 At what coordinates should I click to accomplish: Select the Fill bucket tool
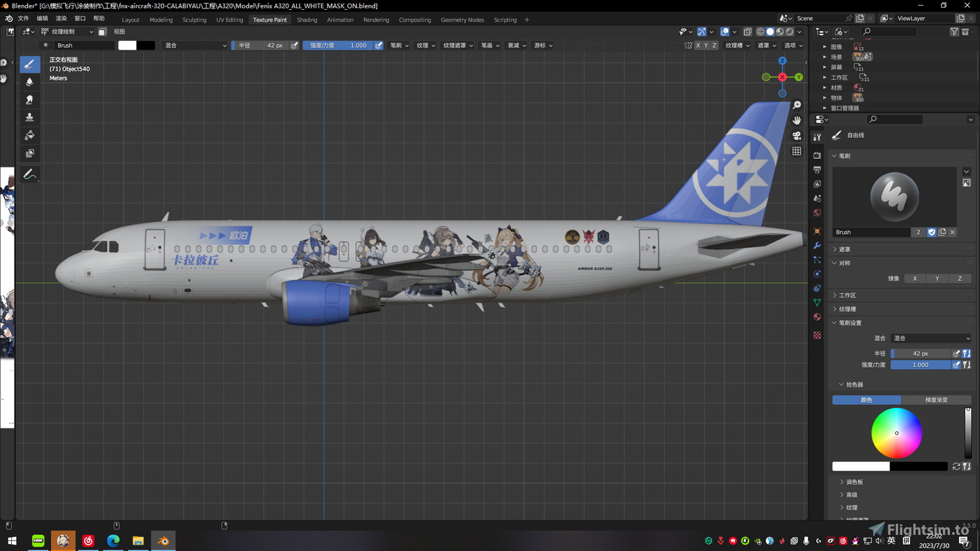click(29, 135)
